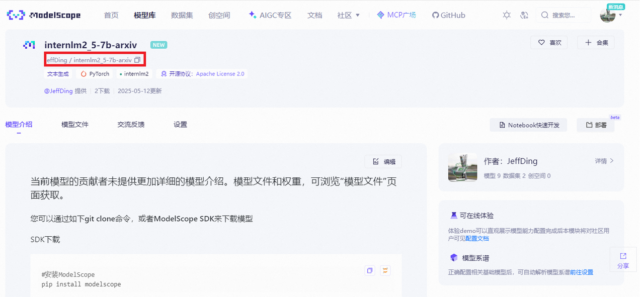Click the 编辑 edit button
The height and width of the screenshot is (297, 644).
click(x=383, y=161)
